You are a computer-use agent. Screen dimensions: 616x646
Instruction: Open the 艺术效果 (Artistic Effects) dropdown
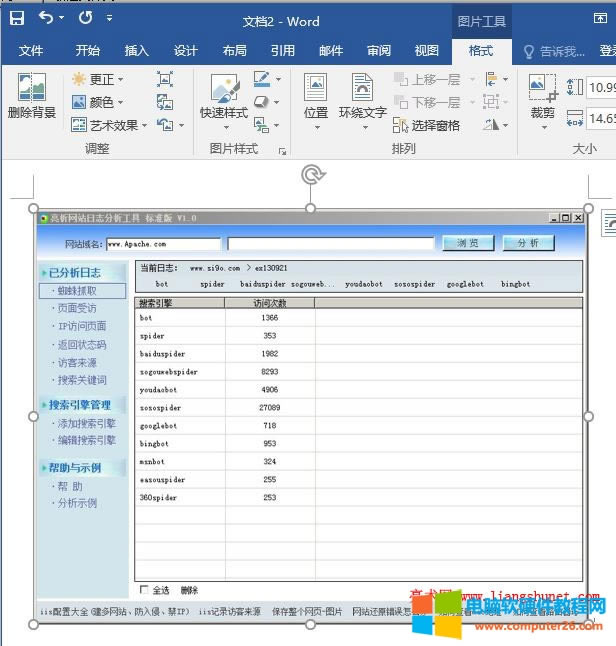109,125
